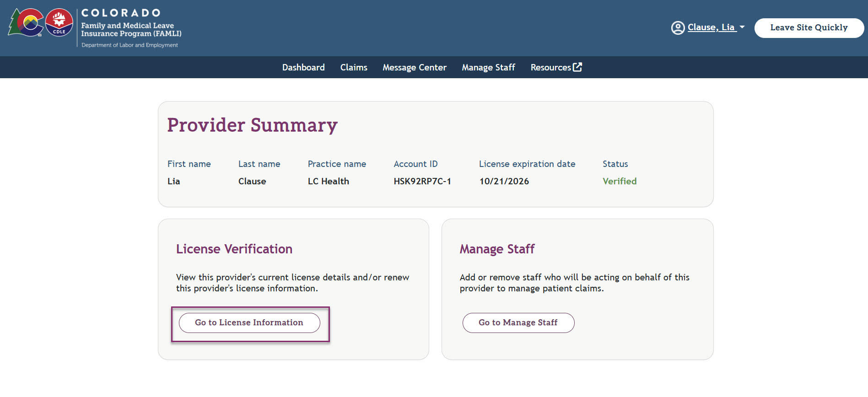Click the CDLE round logo
Image resolution: width=868 pixels, height=397 pixels.
tap(59, 22)
